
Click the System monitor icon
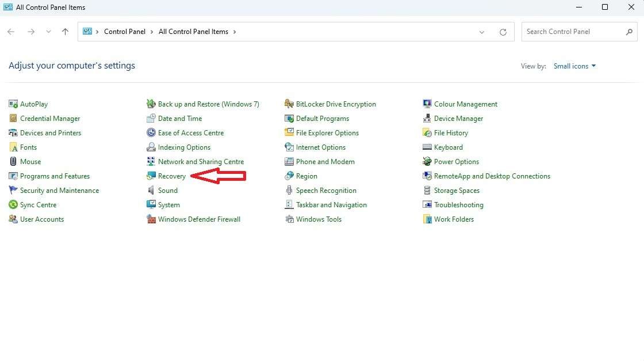pos(151,205)
